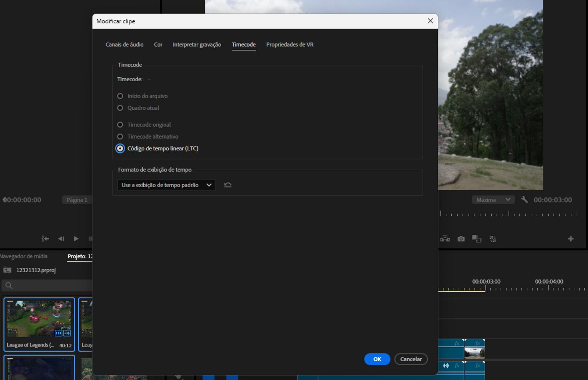Image resolution: width=588 pixels, height=380 pixels.
Task: Open the Propriedades de VR tab
Action: coord(290,45)
